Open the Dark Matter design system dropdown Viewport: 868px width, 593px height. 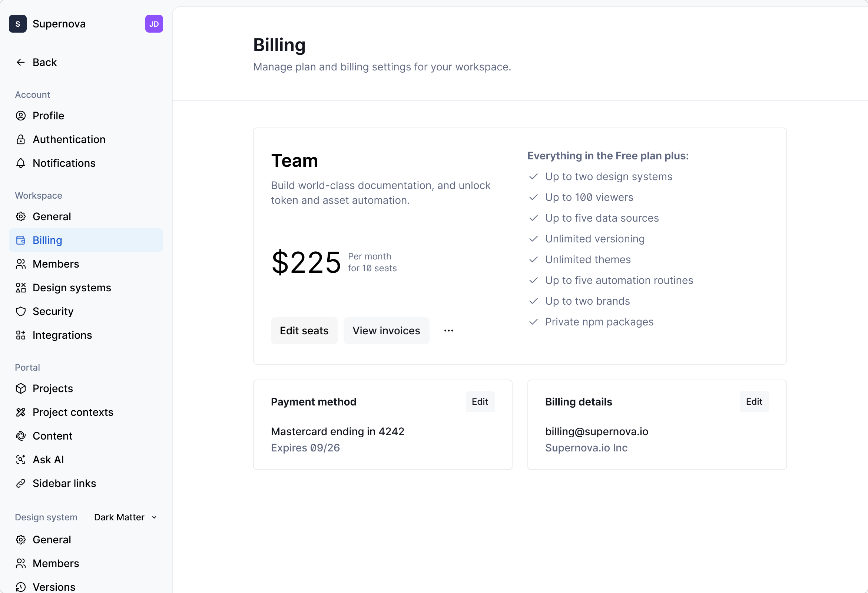[x=125, y=517]
